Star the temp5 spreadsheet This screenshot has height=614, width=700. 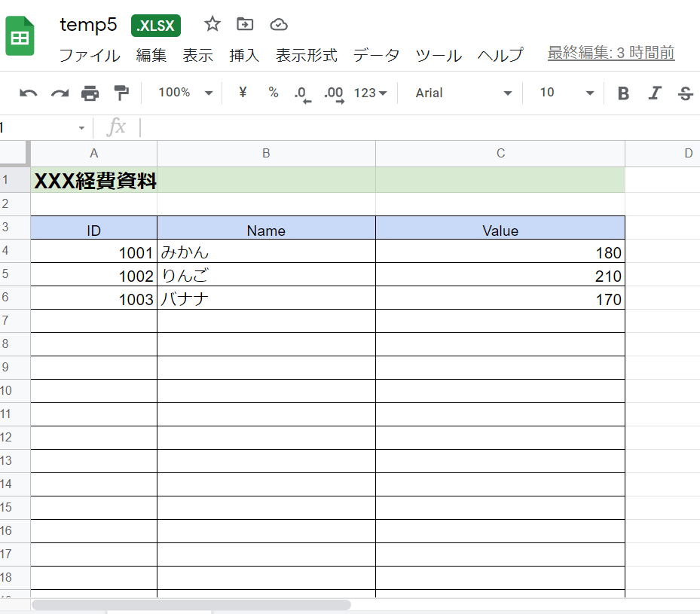pyautogui.click(x=211, y=24)
